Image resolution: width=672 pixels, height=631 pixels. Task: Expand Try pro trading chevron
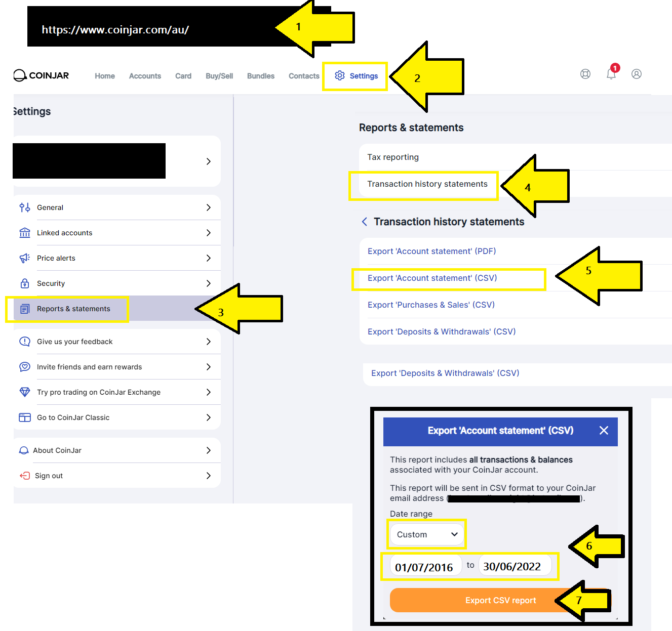[x=209, y=392]
